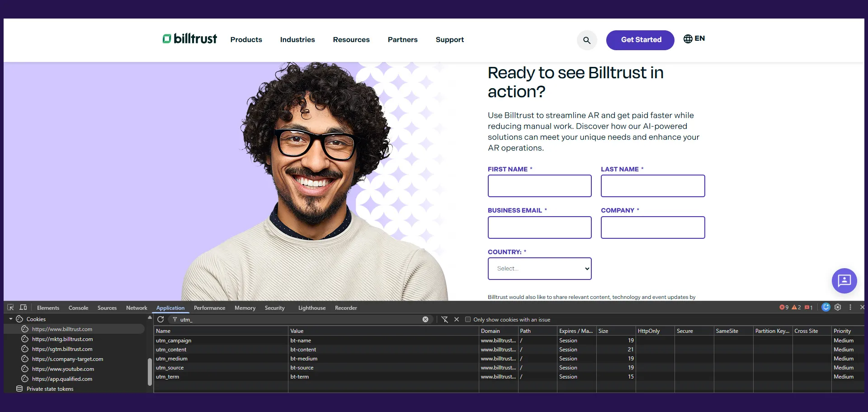Switch to the Security tab
868x412 pixels.
coord(274,308)
